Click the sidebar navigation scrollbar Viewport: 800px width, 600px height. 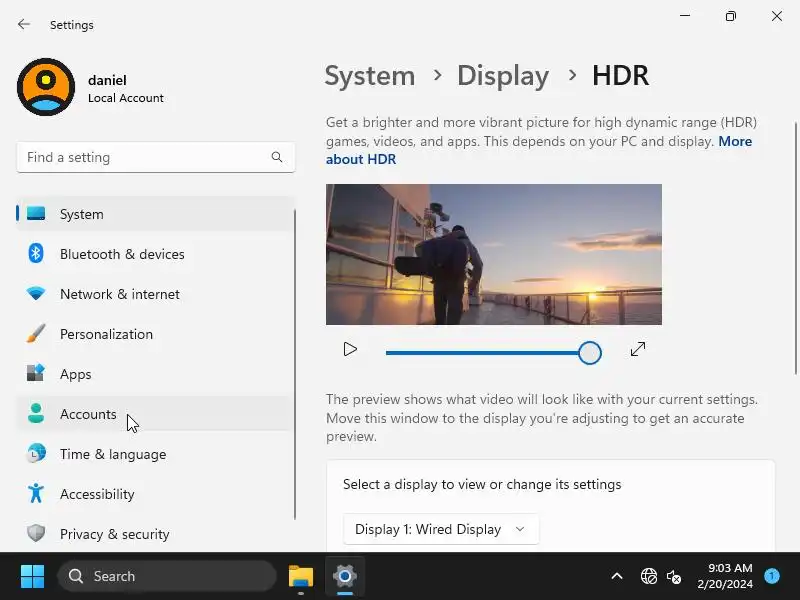click(295, 364)
